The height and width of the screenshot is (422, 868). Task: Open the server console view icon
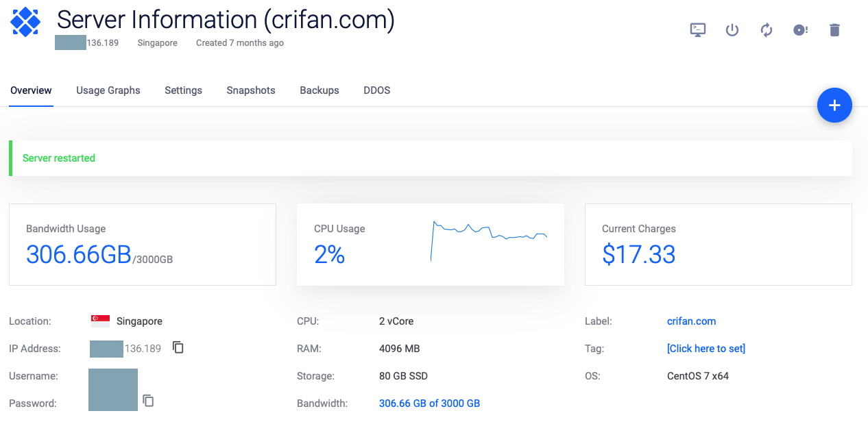pyautogui.click(x=697, y=29)
